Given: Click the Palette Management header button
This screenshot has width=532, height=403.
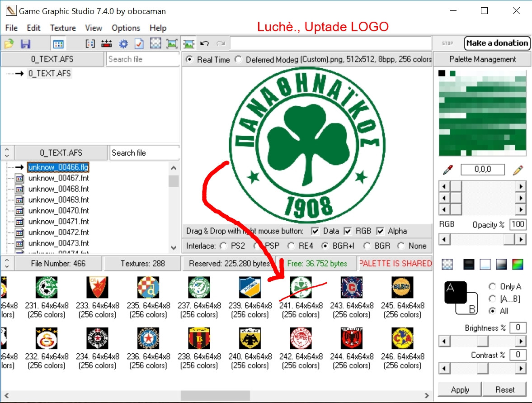Looking at the screenshot, I should pos(482,59).
